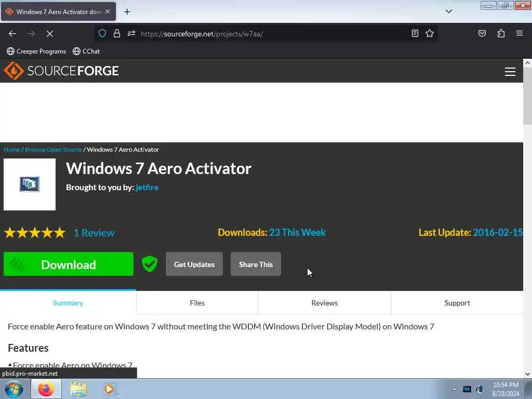
Task: Click the vertical scrollbar thumb
Action: click(527, 96)
